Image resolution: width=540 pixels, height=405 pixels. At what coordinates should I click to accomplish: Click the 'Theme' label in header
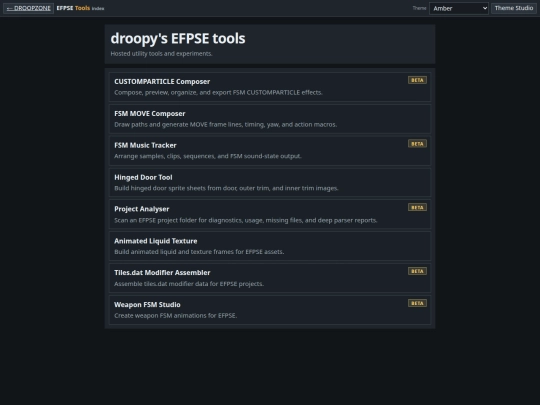(x=419, y=8)
